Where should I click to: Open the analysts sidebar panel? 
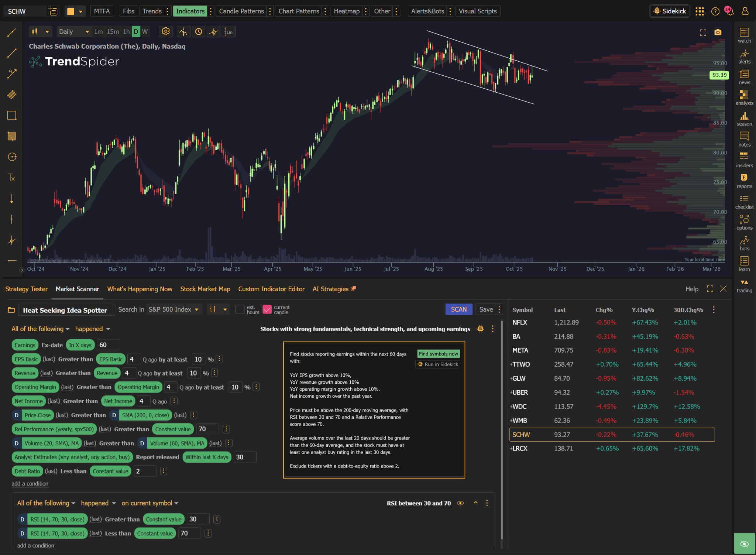click(x=744, y=98)
